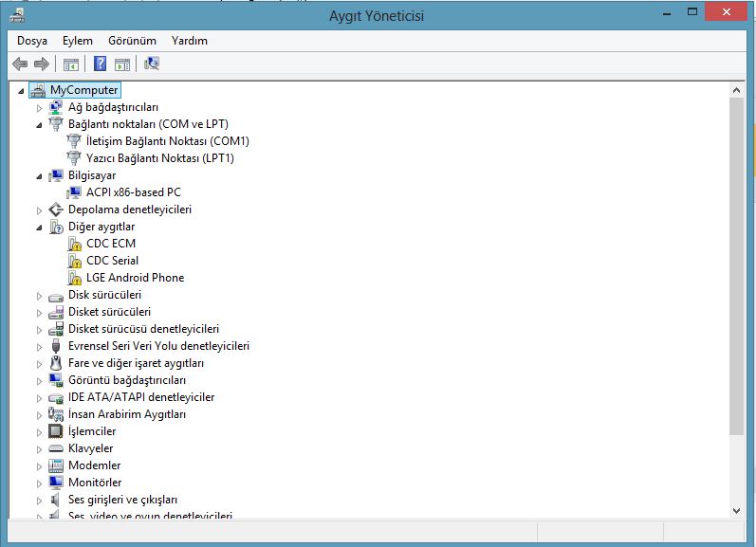Open the Dosya menu

(32, 41)
